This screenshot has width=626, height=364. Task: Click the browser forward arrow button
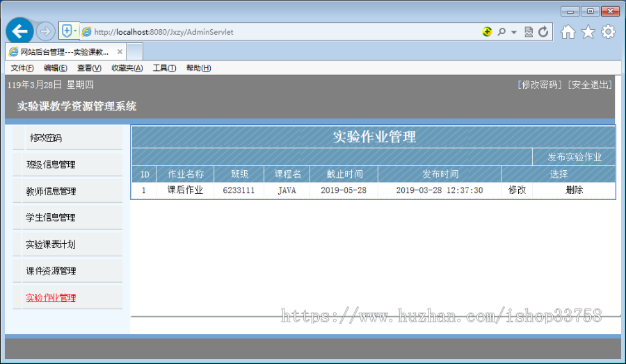pyautogui.click(x=45, y=31)
